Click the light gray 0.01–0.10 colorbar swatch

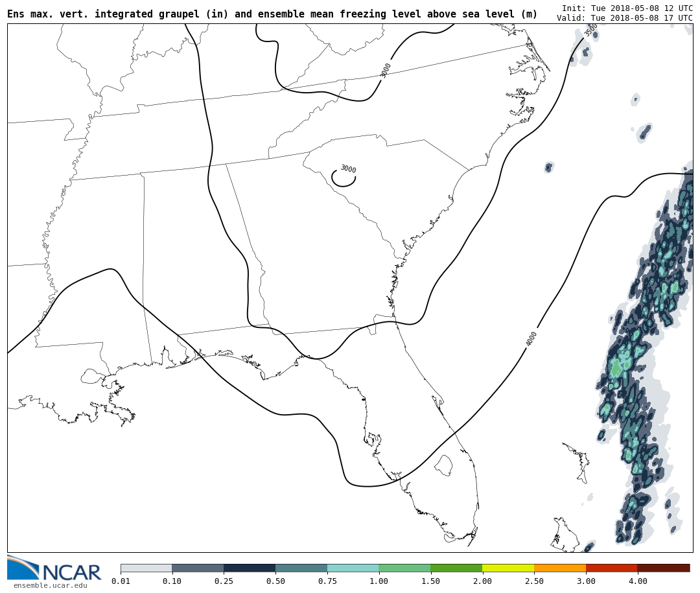coord(146,568)
